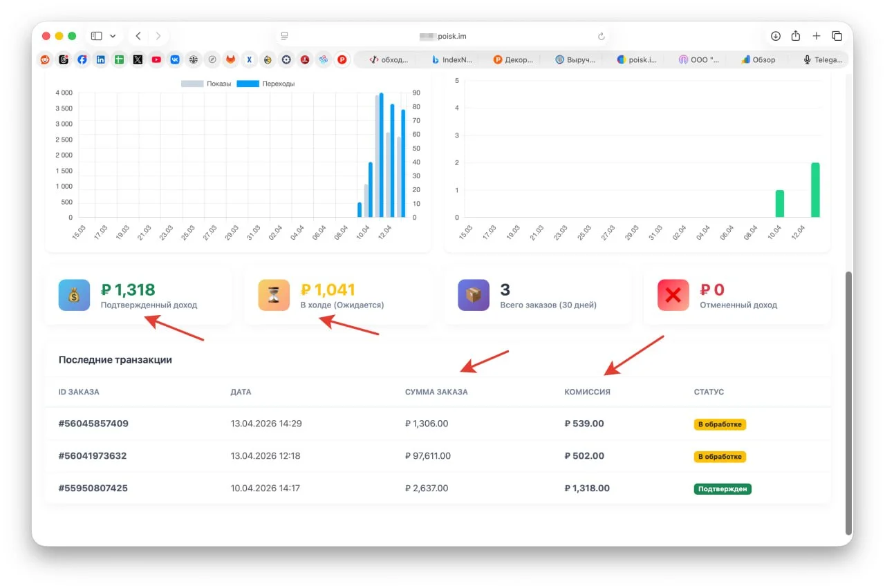Show the tab overview grid
Image resolution: width=885 pixels, height=588 pixels.
837,36
